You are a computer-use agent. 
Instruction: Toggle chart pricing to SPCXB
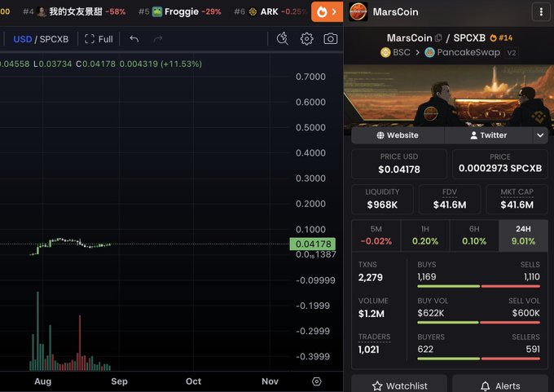(54, 39)
